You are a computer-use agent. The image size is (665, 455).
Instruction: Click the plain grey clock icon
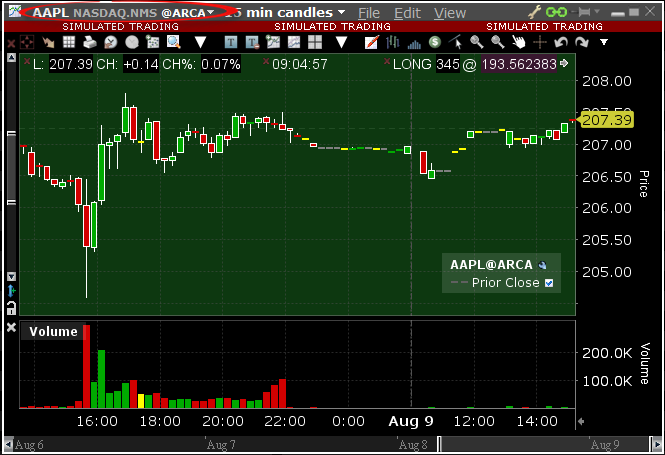[x=132, y=42]
